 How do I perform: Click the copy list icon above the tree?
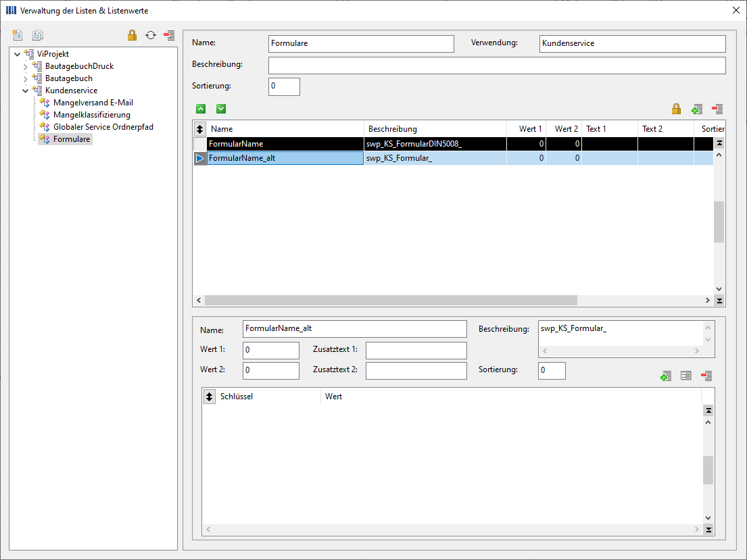pos(38,34)
